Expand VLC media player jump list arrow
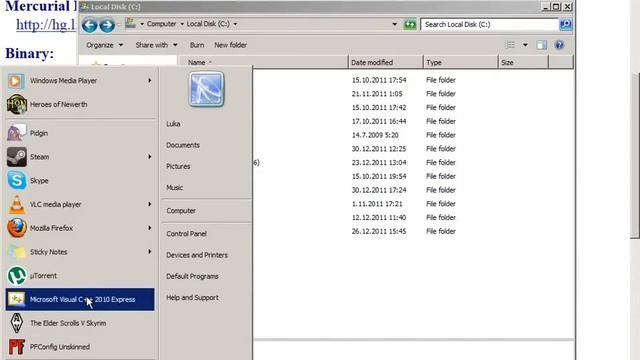This screenshot has width=640, height=360. click(x=149, y=204)
